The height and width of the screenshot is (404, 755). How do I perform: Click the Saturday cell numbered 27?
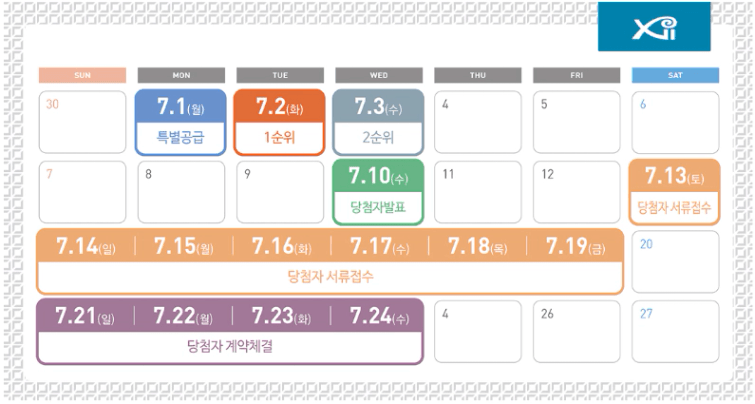(x=675, y=331)
